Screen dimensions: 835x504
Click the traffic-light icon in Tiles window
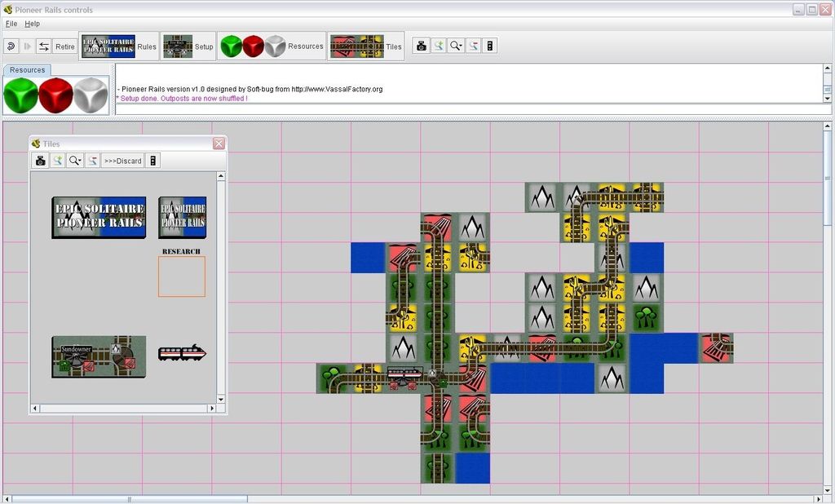click(x=152, y=161)
